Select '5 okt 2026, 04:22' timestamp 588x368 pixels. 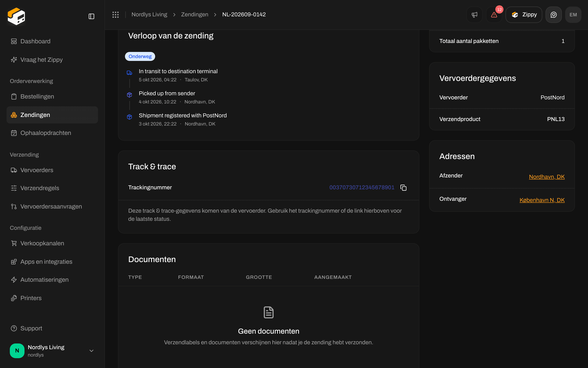coord(158,80)
